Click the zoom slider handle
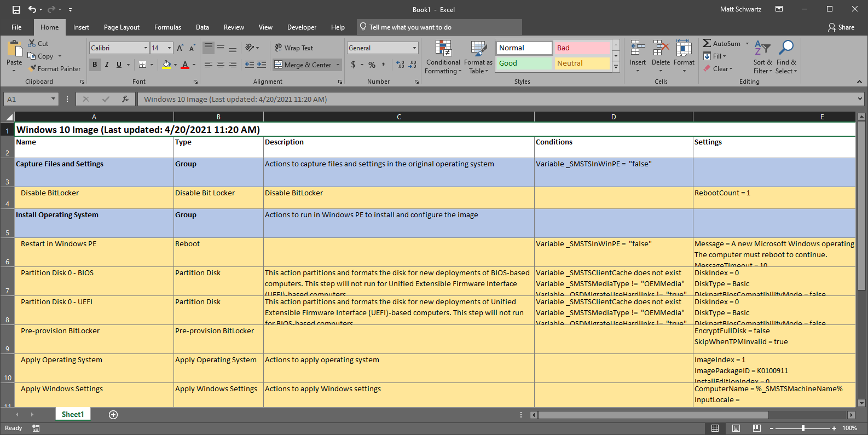This screenshot has height=435, width=868. pos(803,428)
